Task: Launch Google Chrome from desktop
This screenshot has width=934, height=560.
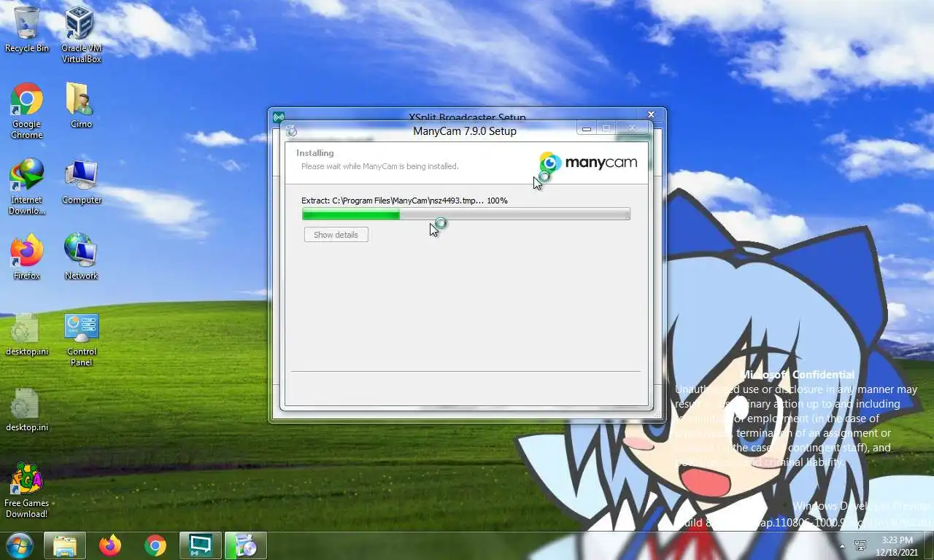Action: point(27,111)
